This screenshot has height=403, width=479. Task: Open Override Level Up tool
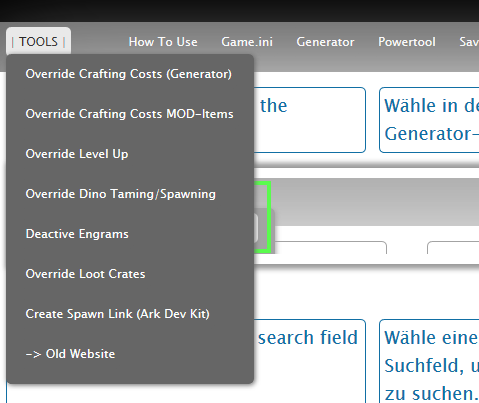point(77,154)
